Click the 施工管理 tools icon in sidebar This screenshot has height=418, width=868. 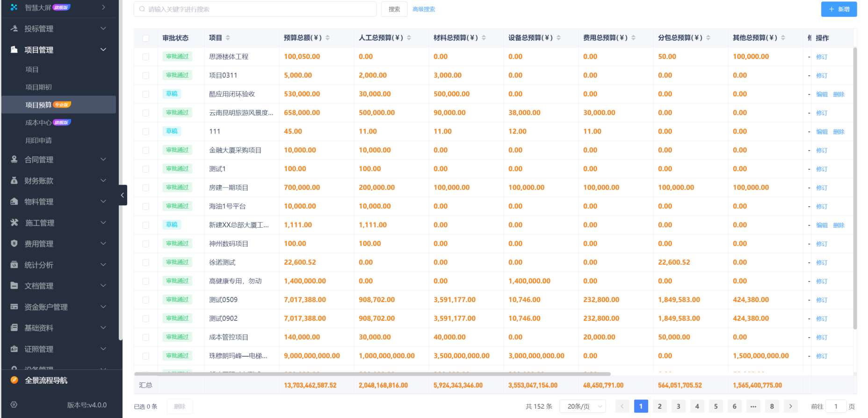coord(14,223)
